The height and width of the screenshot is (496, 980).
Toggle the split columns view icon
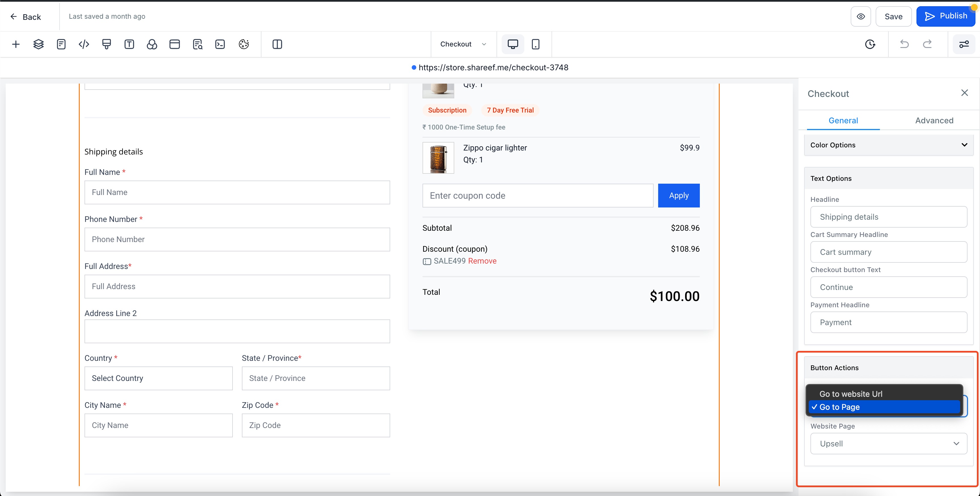pyautogui.click(x=277, y=44)
